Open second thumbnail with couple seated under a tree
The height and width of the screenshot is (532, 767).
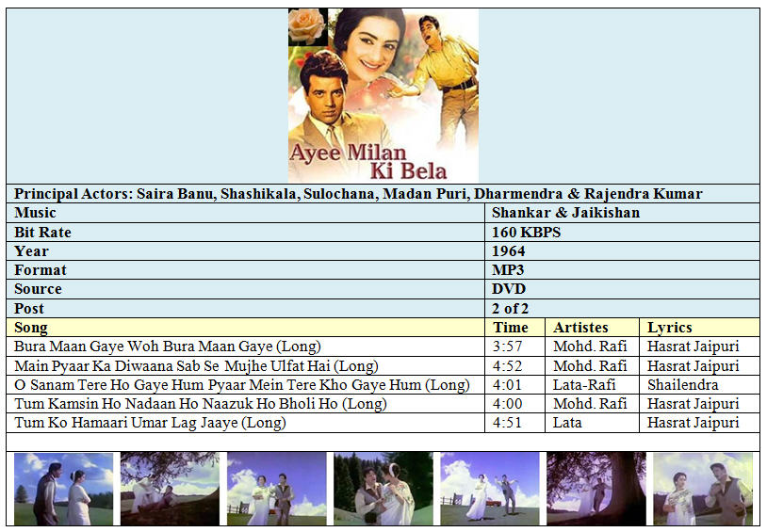[171, 489]
